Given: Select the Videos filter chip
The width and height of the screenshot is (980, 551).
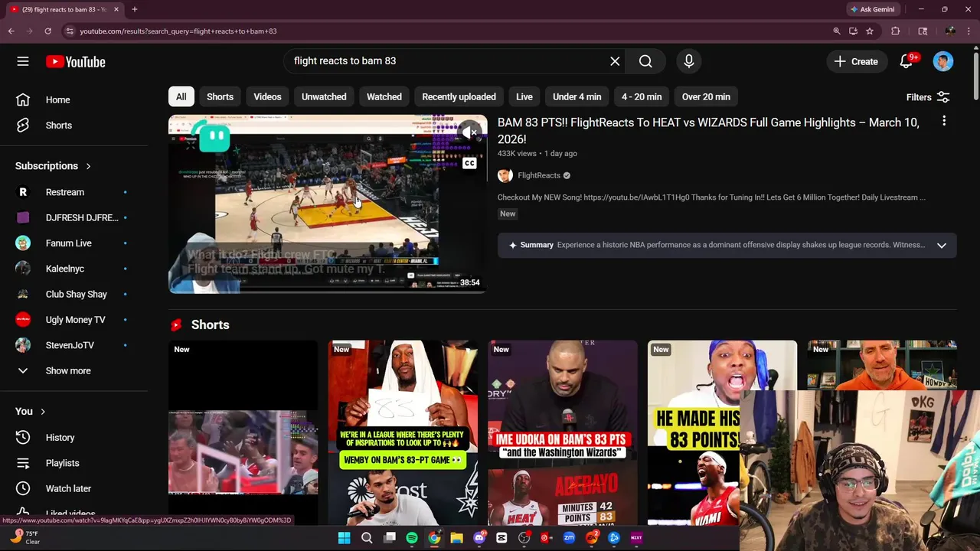Looking at the screenshot, I should [x=267, y=96].
